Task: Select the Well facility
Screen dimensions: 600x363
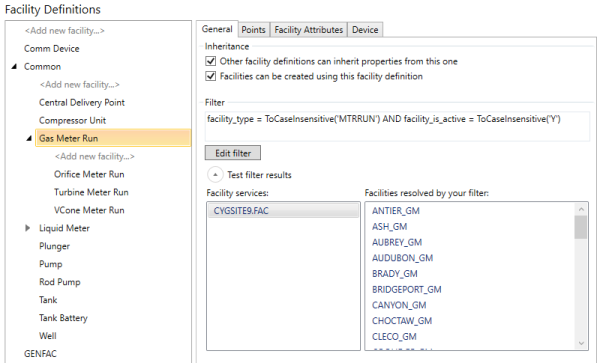Action: click(x=47, y=336)
